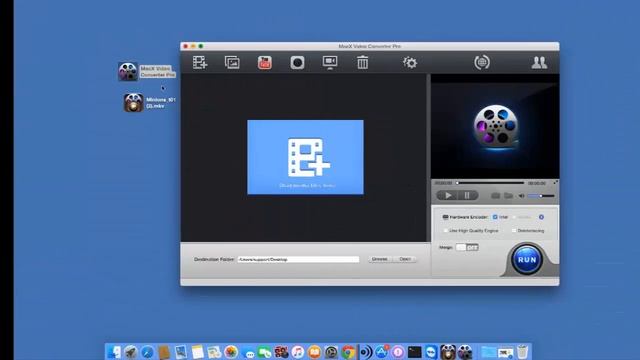Click the Browse button

(379, 259)
